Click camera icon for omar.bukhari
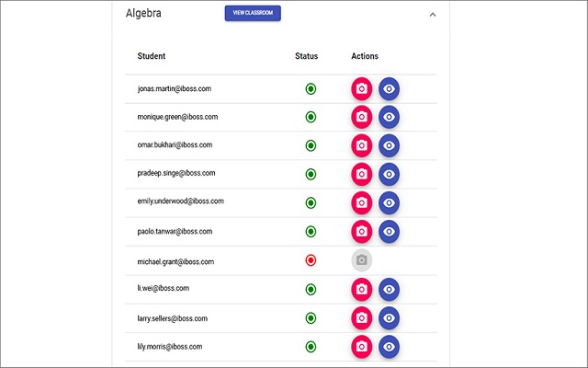This screenshot has width=588, height=368. tap(361, 146)
